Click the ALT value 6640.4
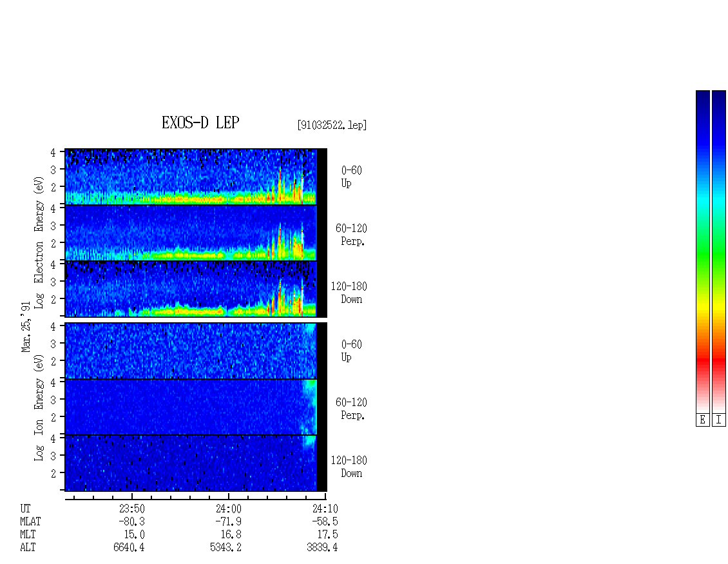728x564 pixels. tap(129, 548)
